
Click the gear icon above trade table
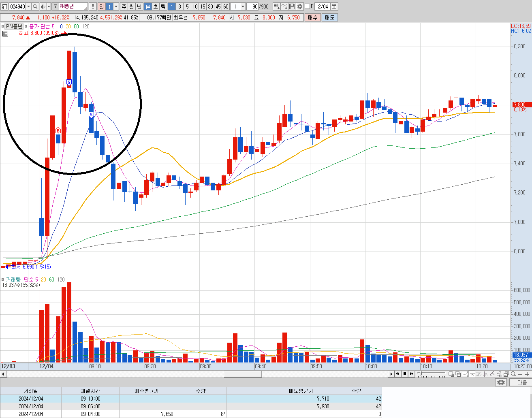coord(501,382)
